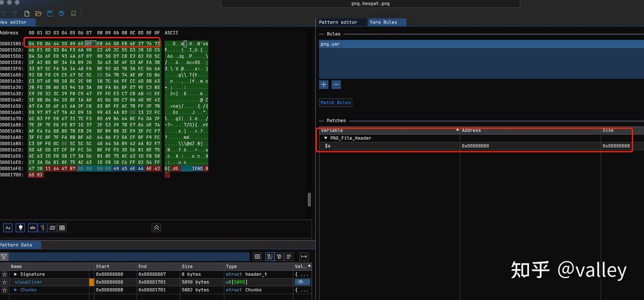The height and width of the screenshot is (300, 644).
Task: Save the file with the floppy disk icon
Action: (50, 13)
